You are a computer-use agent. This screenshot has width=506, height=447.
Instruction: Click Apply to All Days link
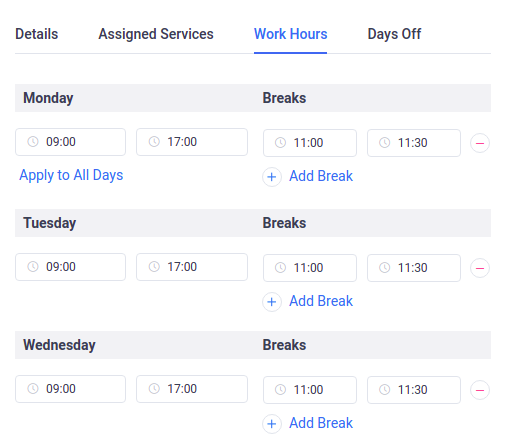pos(71,175)
